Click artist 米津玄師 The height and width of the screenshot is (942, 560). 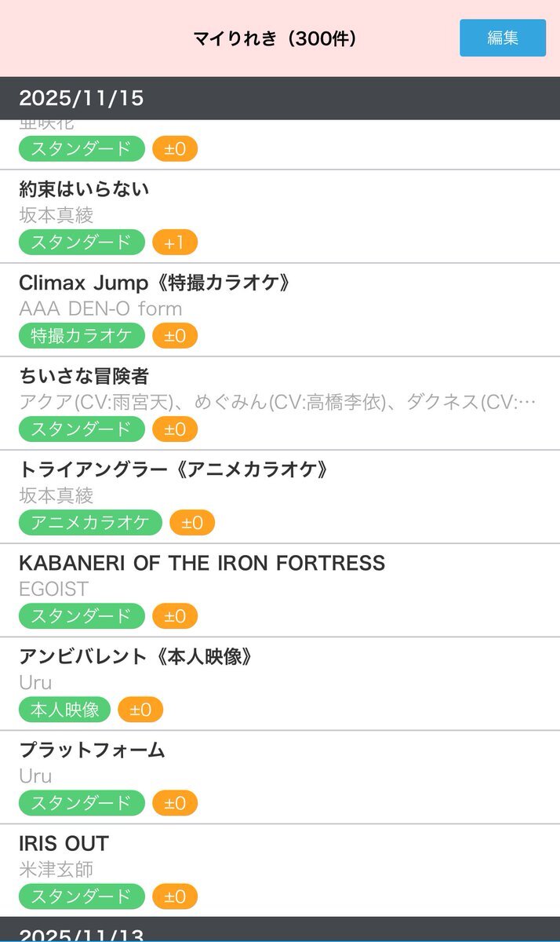click(x=56, y=870)
